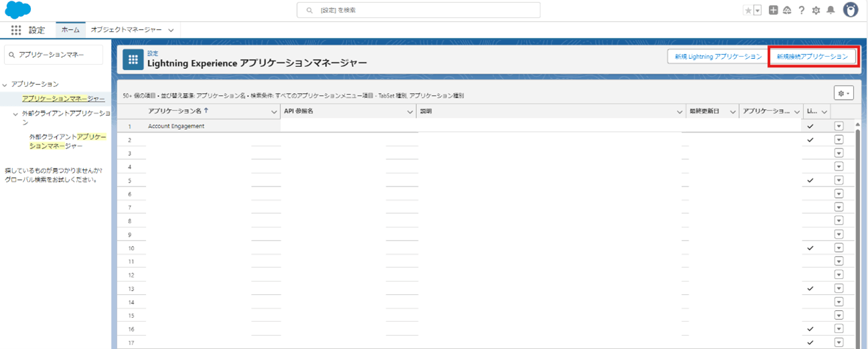
Task: Open the action menu for row 16
Action: (x=839, y=329)
